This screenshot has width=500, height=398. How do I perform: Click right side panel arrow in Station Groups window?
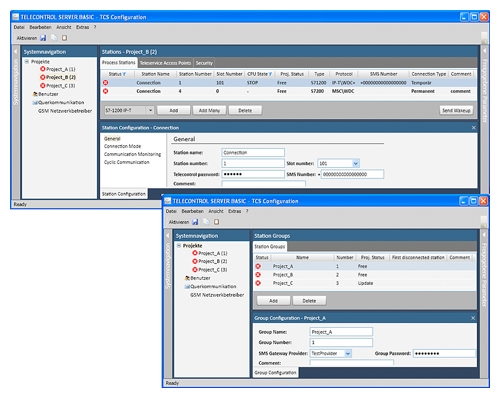pyautogui.click(x=485, y=235)
